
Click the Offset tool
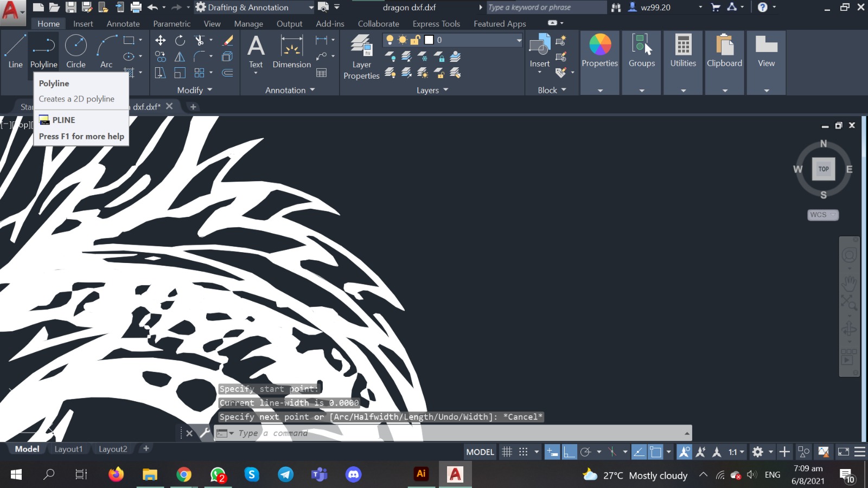pos(228,73)
